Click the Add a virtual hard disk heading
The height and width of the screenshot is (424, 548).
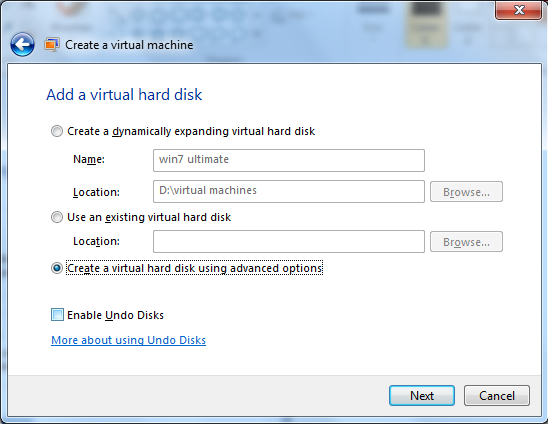[124, 95]
